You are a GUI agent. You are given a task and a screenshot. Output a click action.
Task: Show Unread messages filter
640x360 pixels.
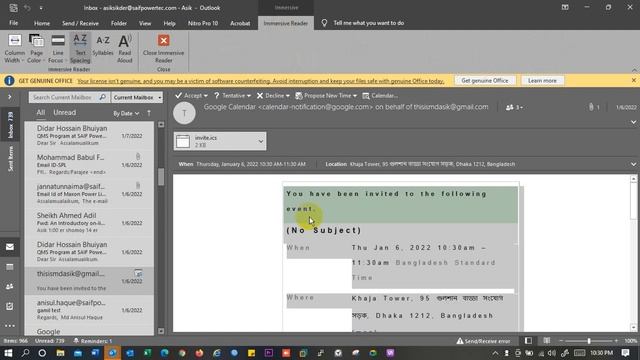[x=64, y=113]
